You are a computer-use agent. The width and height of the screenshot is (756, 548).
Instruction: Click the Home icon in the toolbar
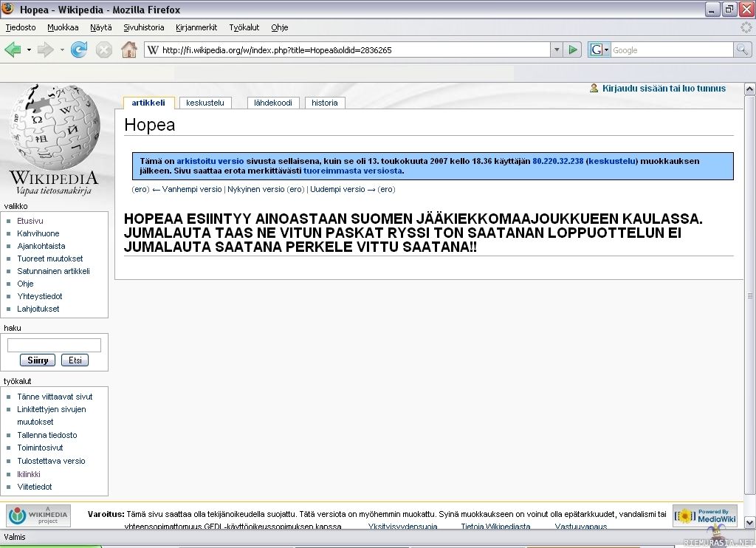click(128, 50)
